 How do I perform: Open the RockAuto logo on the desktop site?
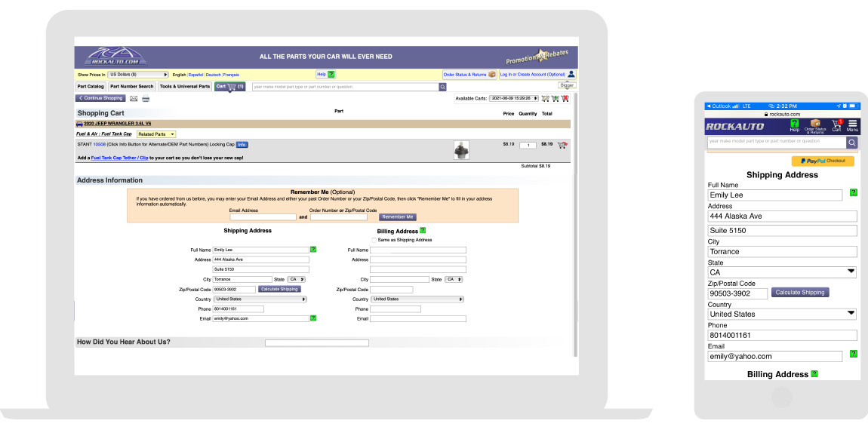(115, 57)
